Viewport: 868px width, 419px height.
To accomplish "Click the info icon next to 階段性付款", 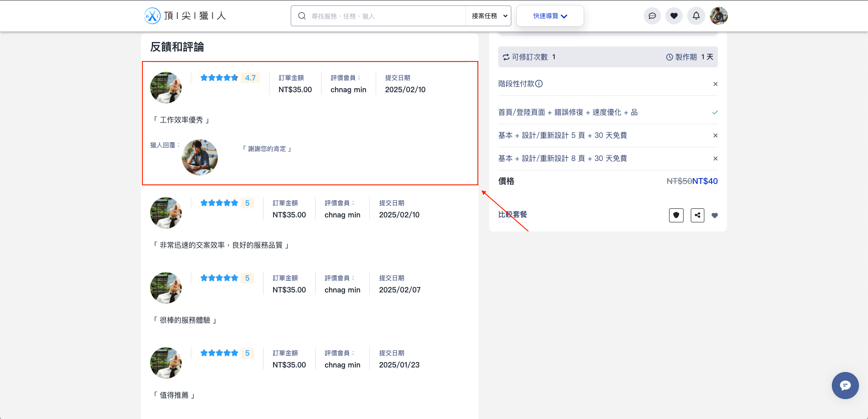I will (x=539, y=84).
